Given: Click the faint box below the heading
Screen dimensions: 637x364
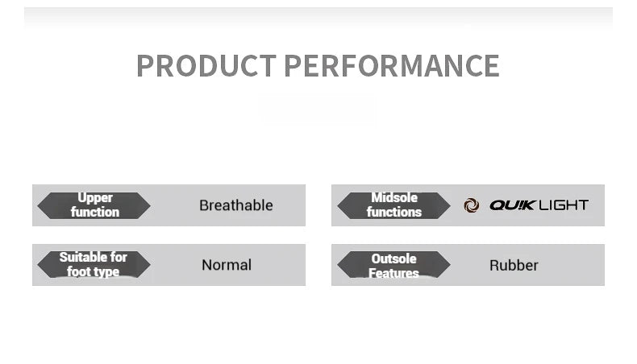Looking at the screenshot, I should pyautogui.click(x=318, y=108).
